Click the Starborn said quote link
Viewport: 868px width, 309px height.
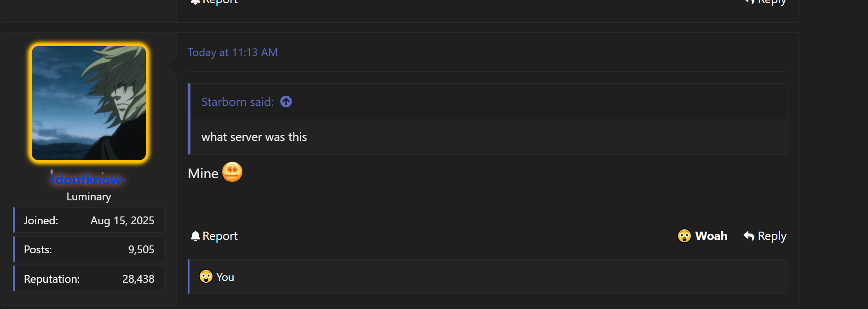pyautogui.click(x=237, y=102)
